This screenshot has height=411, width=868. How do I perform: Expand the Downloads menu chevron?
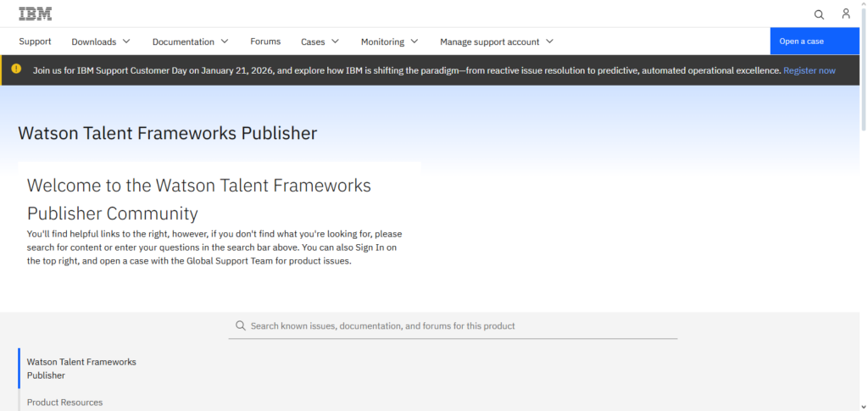coord(126,41)
